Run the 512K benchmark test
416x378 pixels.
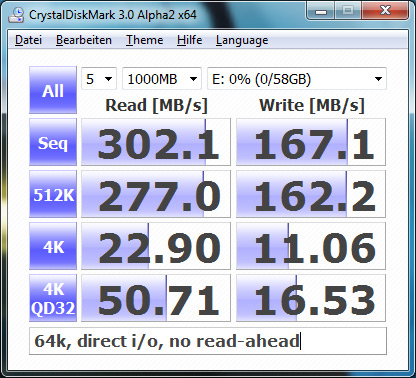[53, 194]
